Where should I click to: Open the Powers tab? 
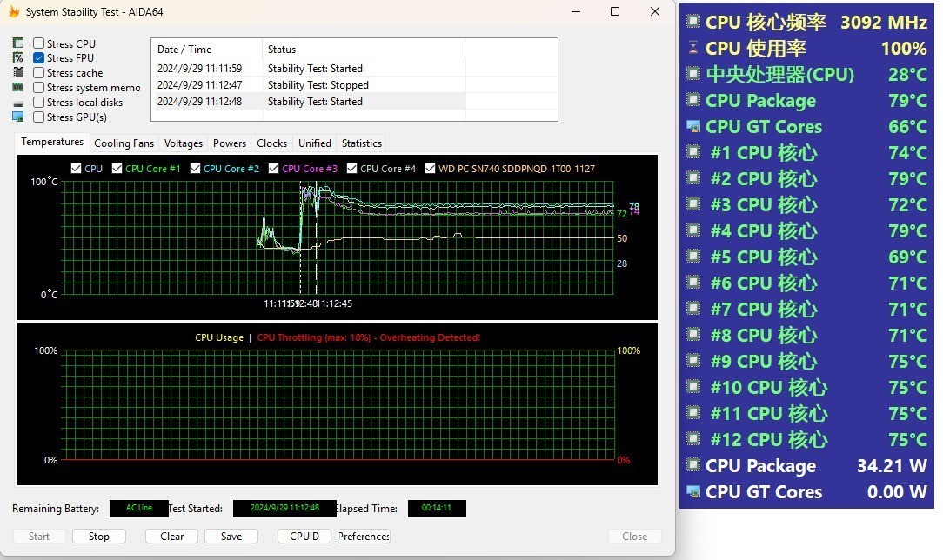230,143
